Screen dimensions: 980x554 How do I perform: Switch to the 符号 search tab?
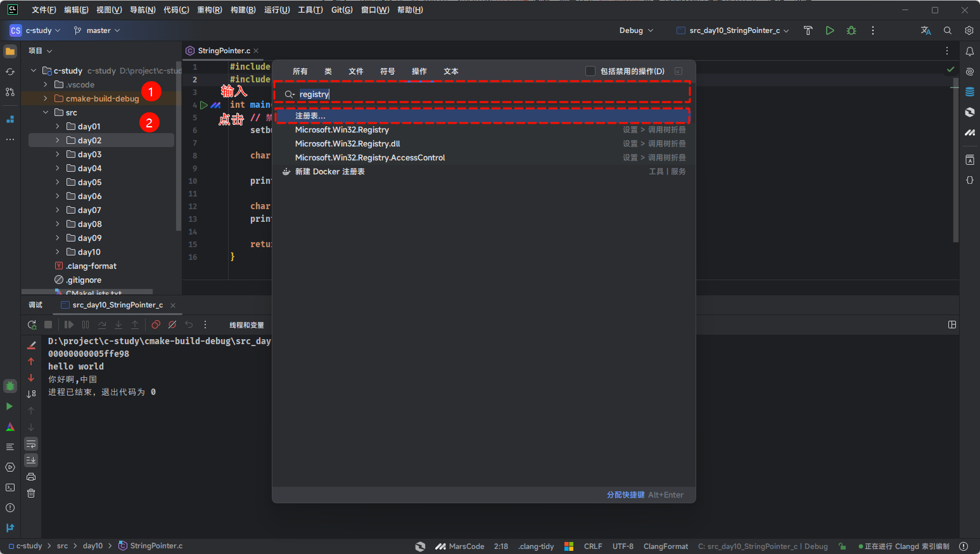coord(387,72)
